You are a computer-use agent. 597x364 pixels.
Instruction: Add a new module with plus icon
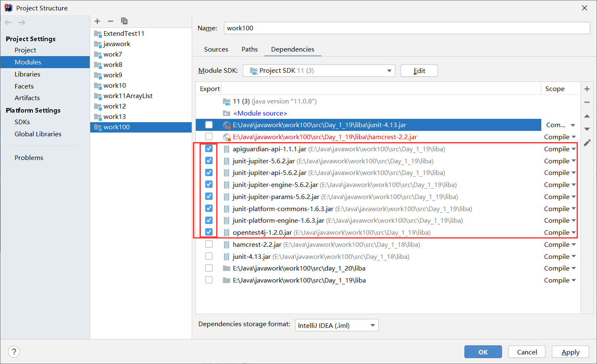pyautogui.click(x=97, y=21)
